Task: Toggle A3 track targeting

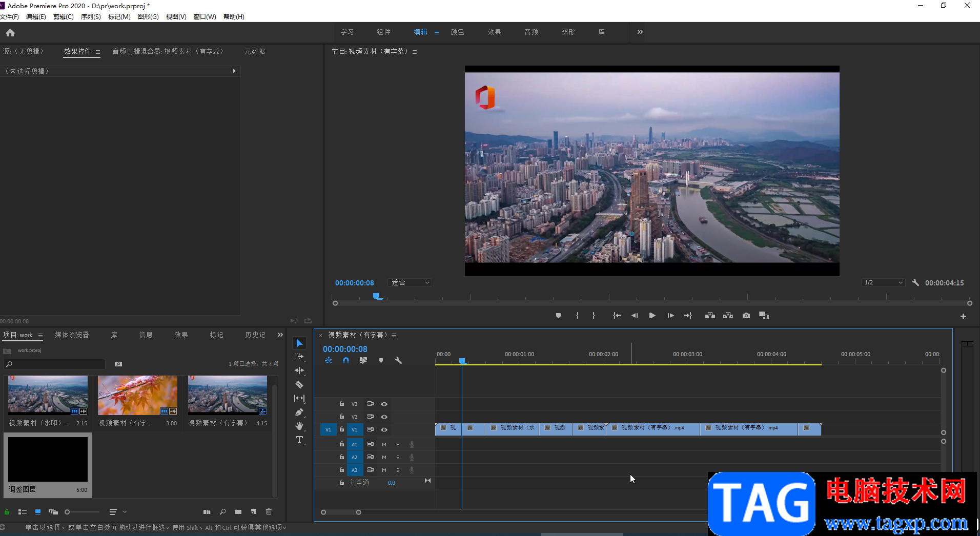Action: 354,470
